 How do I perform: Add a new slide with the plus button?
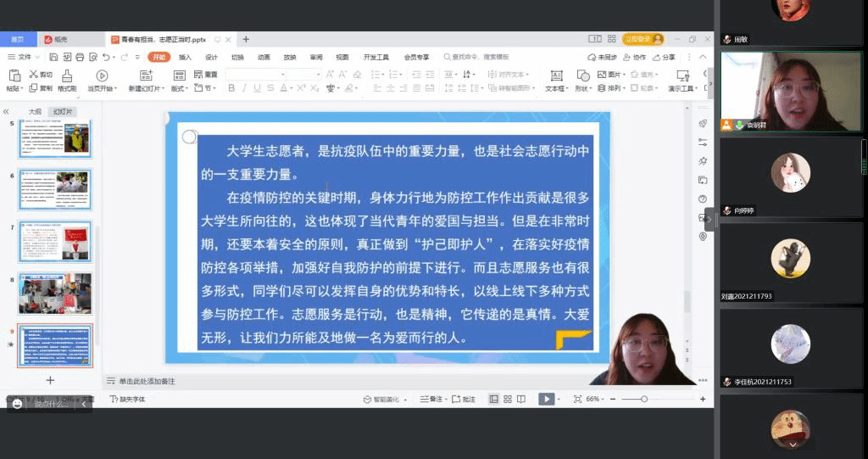(50, 380)
